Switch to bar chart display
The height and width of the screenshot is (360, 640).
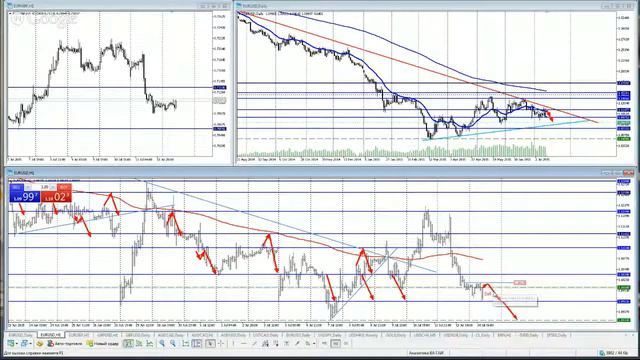127,344
